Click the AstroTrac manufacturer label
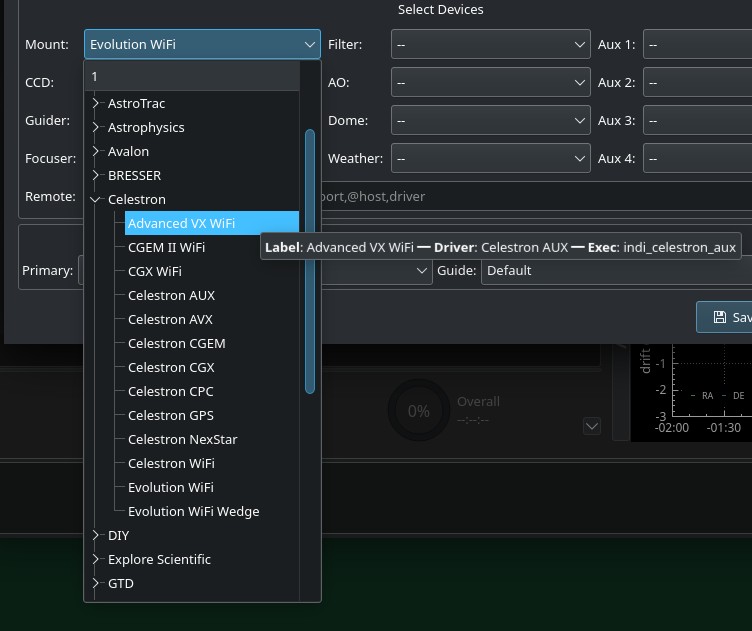The image size is (752, 631). coord(136,103)
